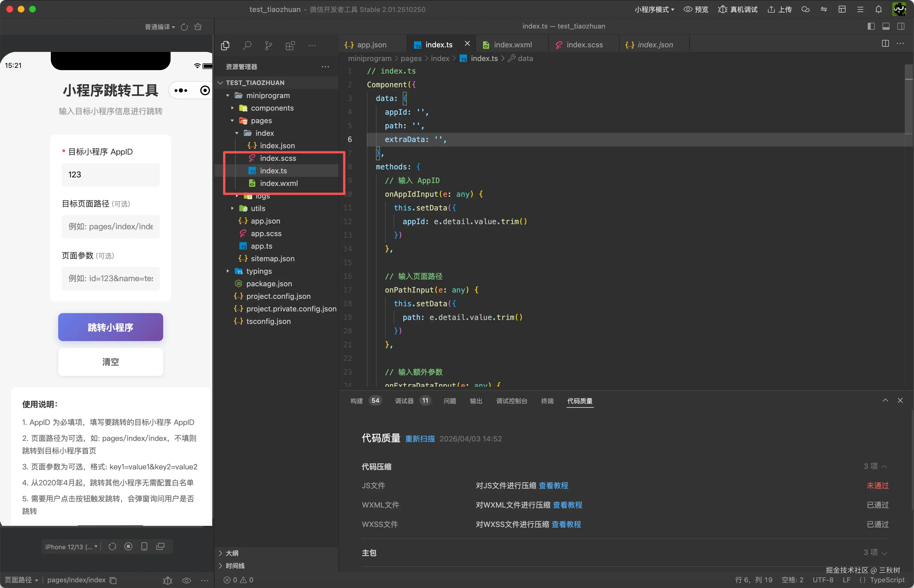Click the refresh compile icon

point(184,27)
